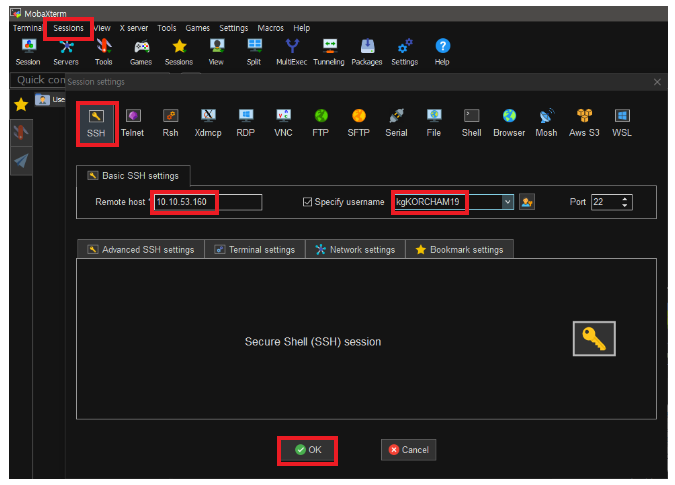Open the user credentials manager icon

[527, 202]
